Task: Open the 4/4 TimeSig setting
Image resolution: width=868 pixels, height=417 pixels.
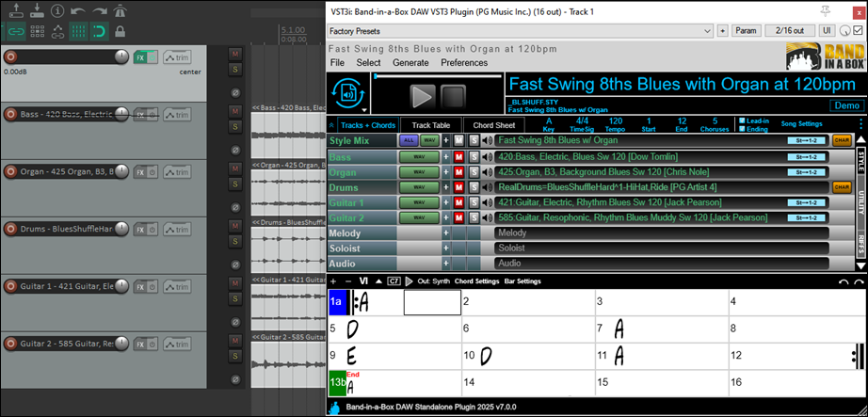Action: (581, 124)
